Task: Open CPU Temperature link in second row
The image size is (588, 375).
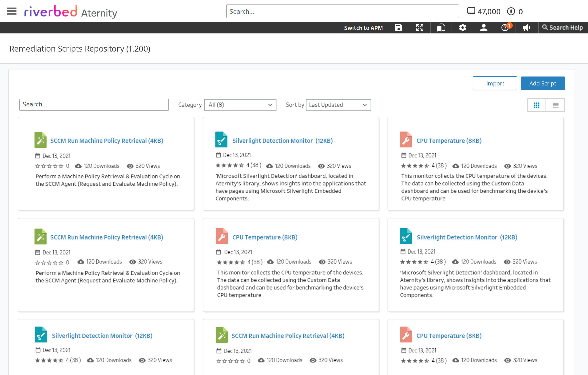Action: coord(265,237)
